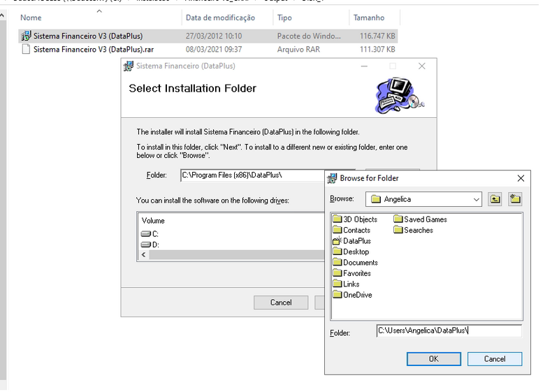559x392 pixels.
Task: Click Cancel in Browse for Folder dialog
Action: coord(495,359)
